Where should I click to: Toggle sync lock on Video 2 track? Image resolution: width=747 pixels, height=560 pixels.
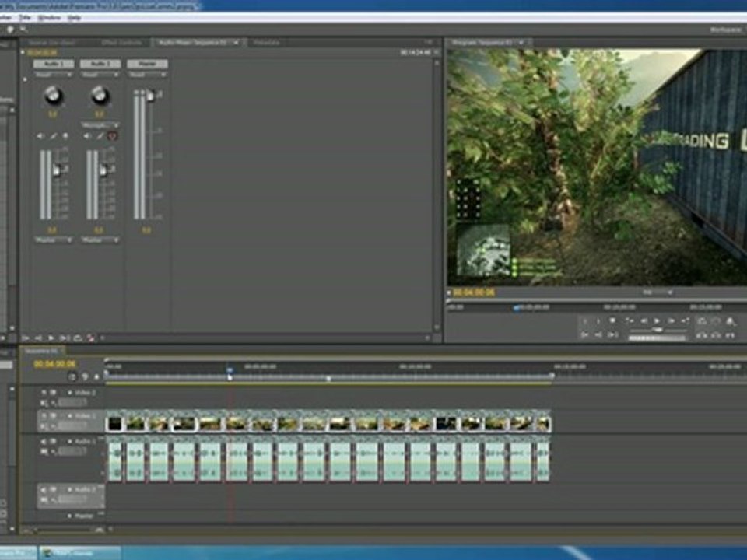pyautogui.click(x=53, y=392)
